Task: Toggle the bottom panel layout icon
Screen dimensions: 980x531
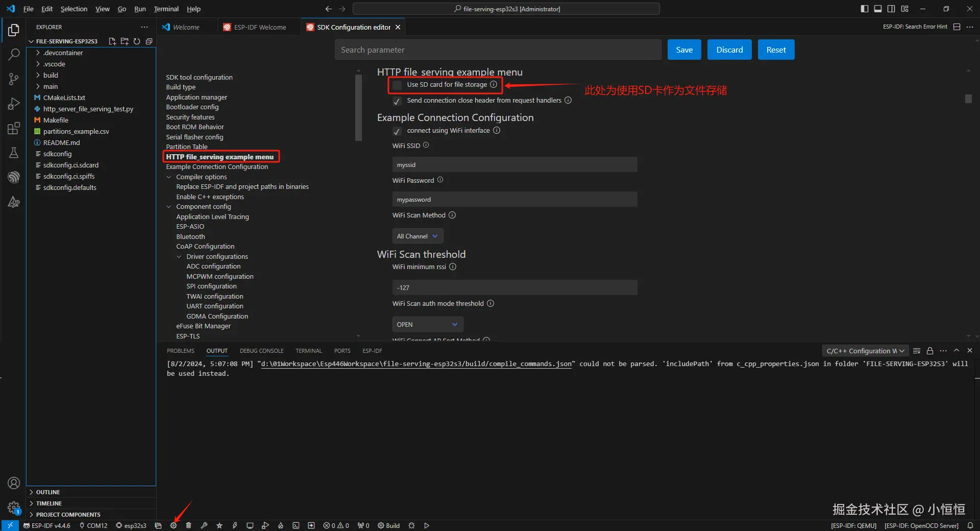Action: click(878, 9)
